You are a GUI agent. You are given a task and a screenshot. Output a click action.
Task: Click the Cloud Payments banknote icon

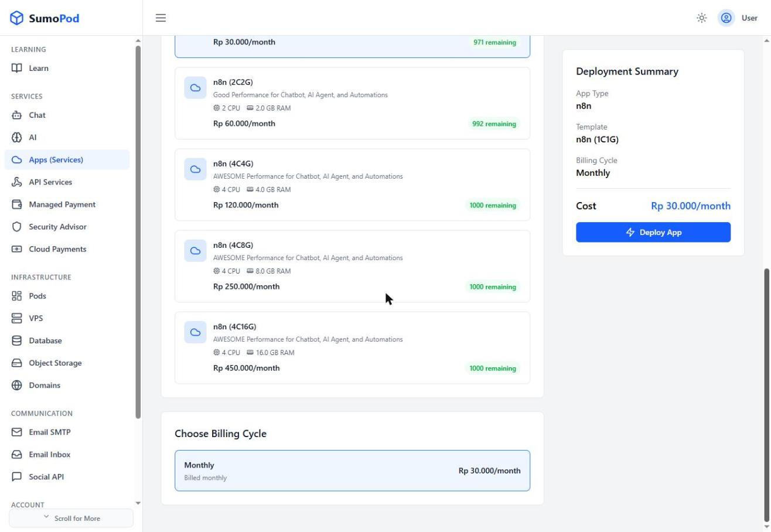17,248
